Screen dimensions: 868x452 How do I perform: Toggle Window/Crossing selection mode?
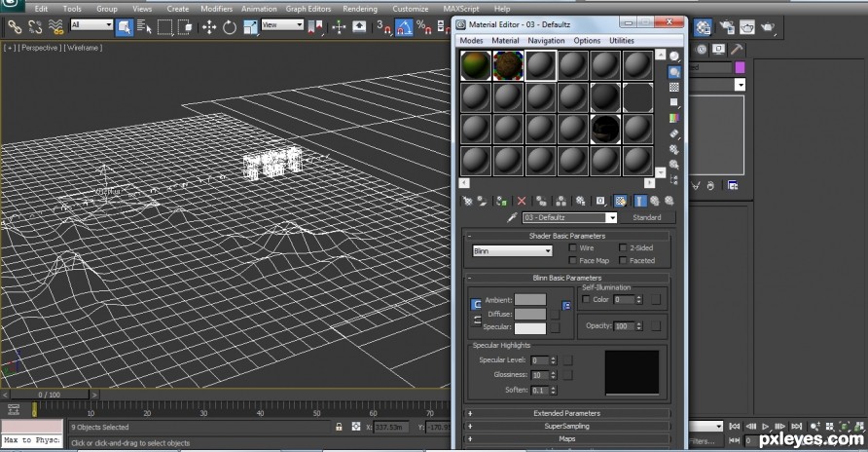(185, 26)
